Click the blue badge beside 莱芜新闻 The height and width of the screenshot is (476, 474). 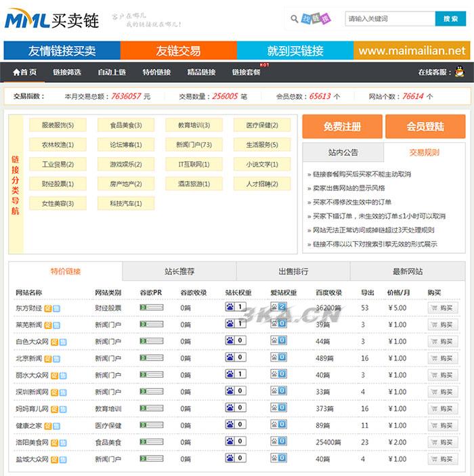[x=56, y=325]
